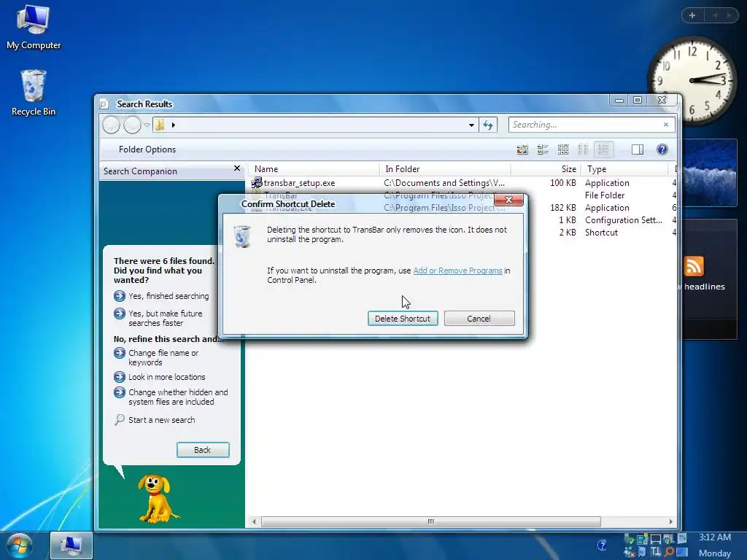Click the plus button to add gadgets

pos(692,15)
